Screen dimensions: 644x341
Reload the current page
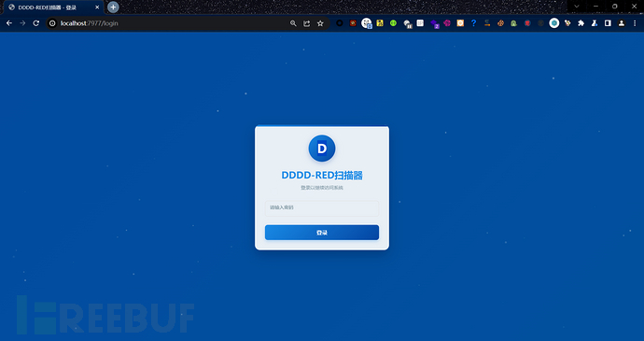[36, 23]
